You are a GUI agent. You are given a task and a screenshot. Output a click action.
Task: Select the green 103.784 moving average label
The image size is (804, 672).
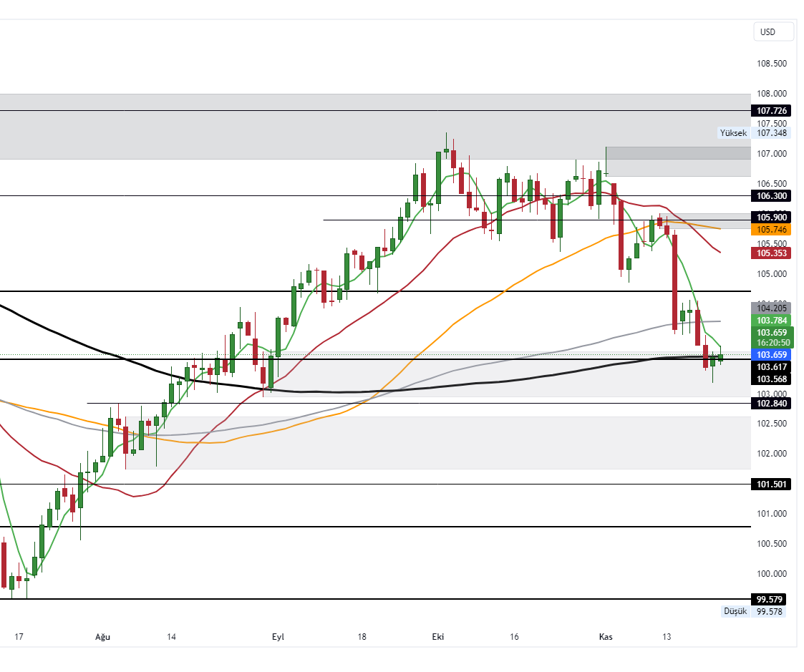click(x=772, y=320)
